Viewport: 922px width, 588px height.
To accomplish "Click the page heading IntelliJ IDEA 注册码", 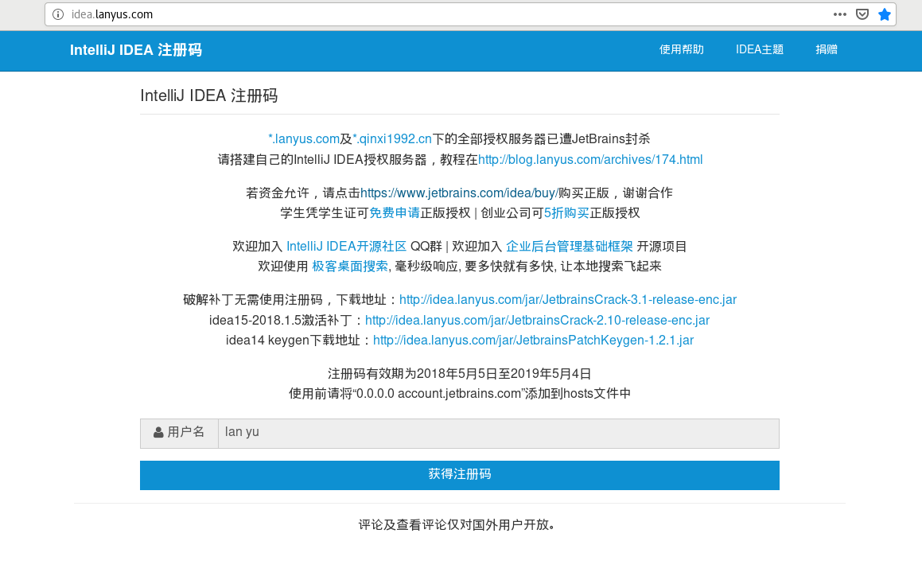I will coord(208,95).
